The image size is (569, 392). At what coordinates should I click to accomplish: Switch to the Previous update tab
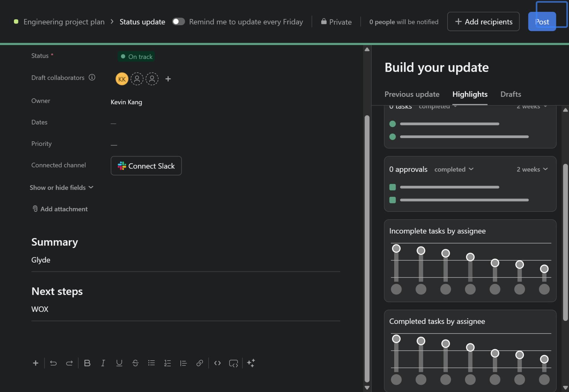(412, 94)
